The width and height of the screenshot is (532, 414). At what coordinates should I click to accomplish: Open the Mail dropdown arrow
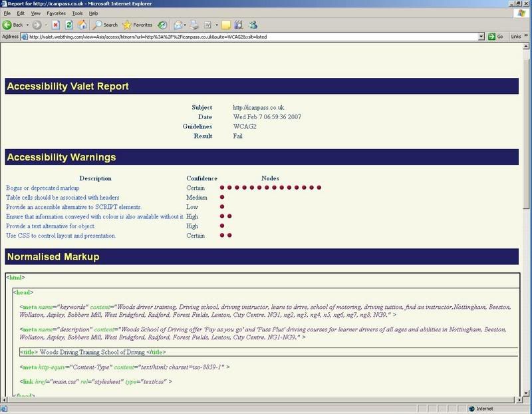pos(185,25)
